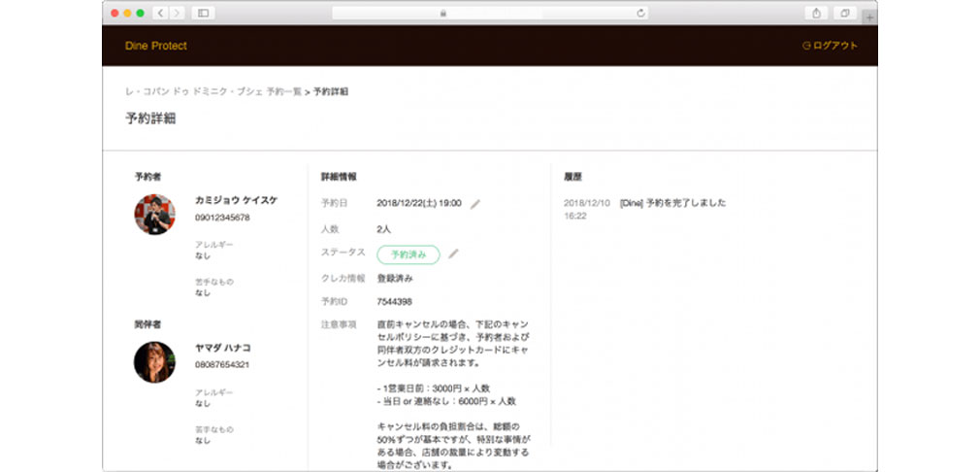Edit the 予約日 with its pencil icon
The width and height of the screenshot is (980, 472).
[475, 204]
